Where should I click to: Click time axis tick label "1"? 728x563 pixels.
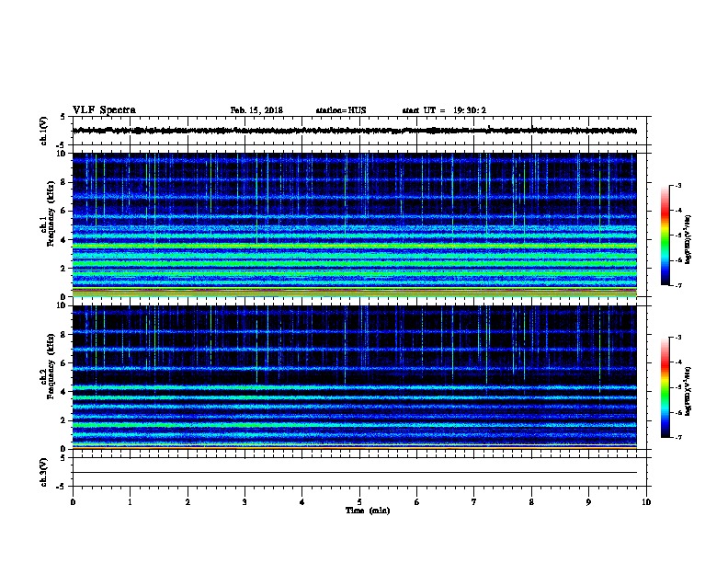(130, 501)
